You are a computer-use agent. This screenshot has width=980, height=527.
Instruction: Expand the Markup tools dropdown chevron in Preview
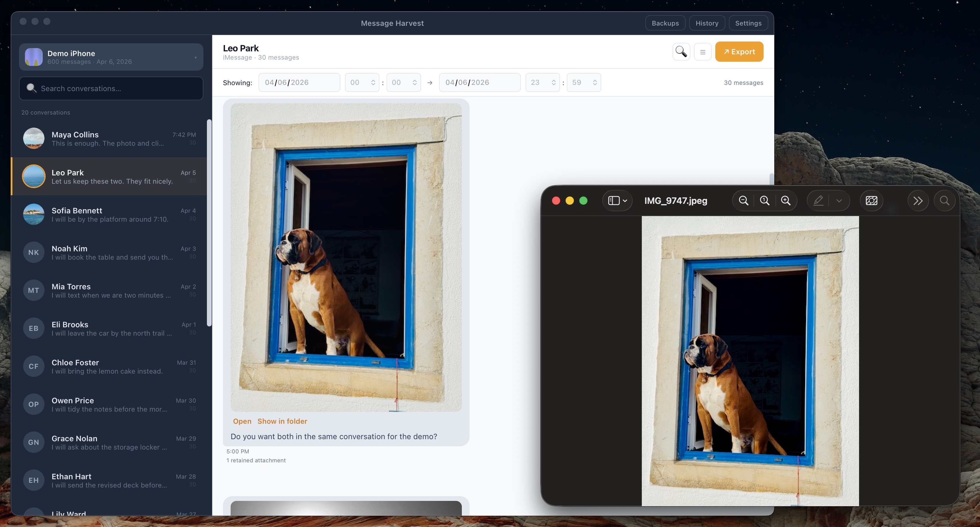839,201
